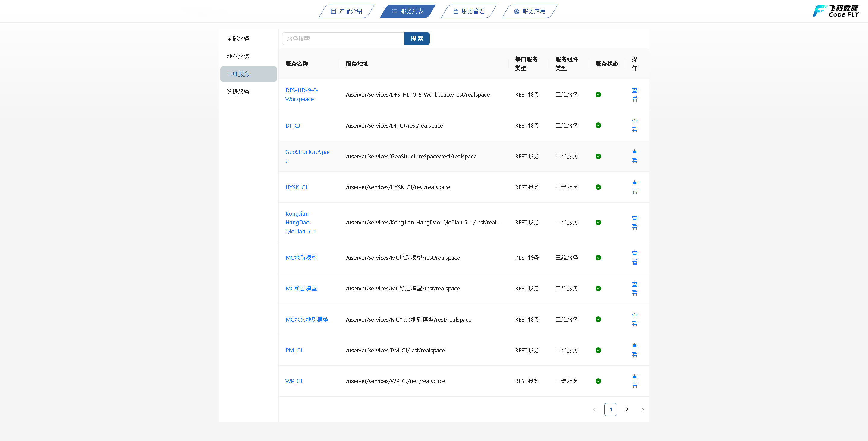This screenshot has height=441, width=868.
Task: Select 全部服务 in the sidebar
Action: click(238, 38)
